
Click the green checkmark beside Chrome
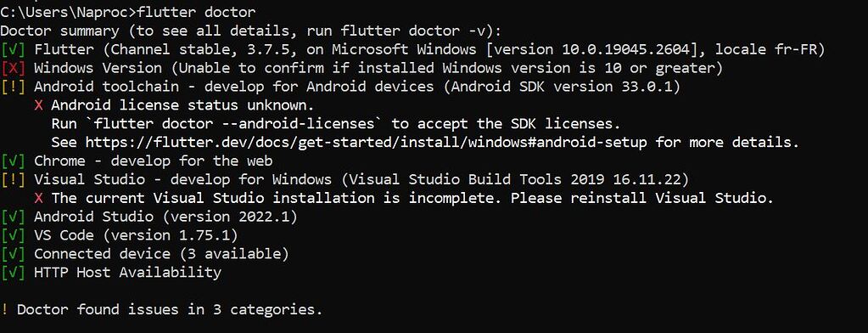[13, 161]
